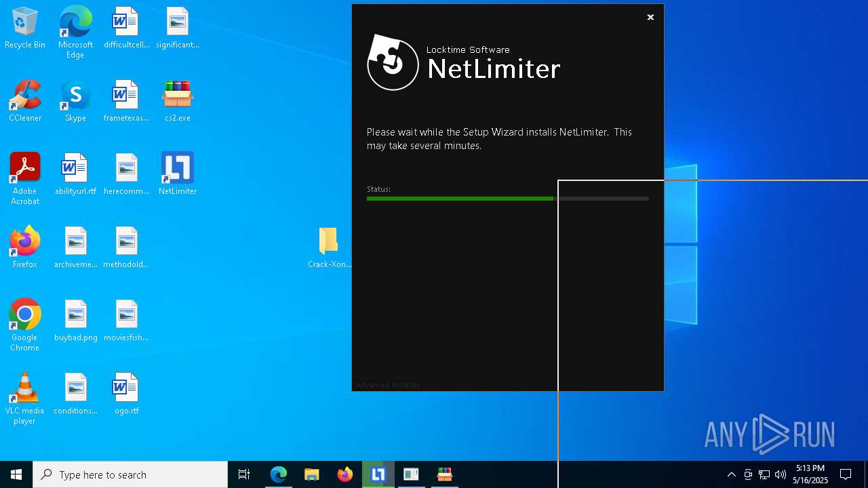Click the Advanced Installer label
This screenshot has height=488, width=868.
388,385
